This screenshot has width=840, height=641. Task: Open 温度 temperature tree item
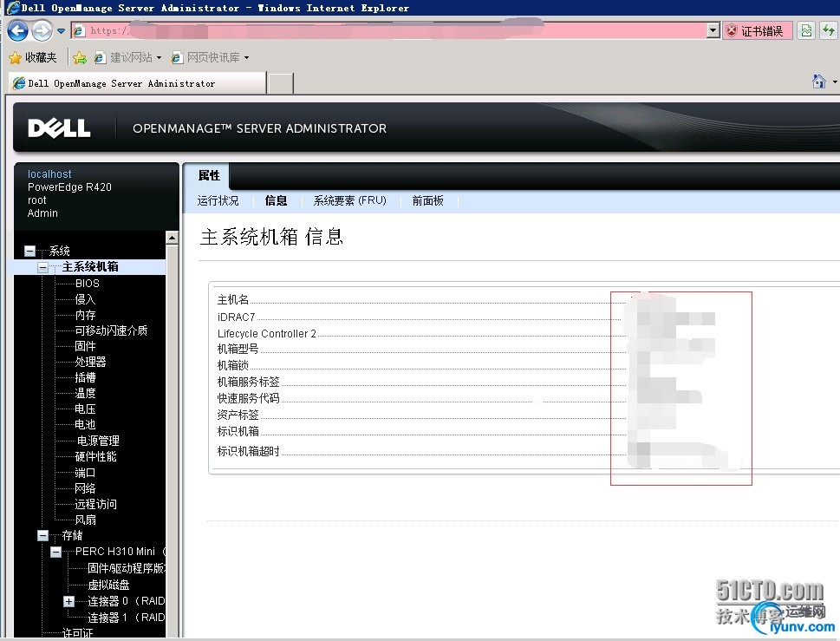pyautogui.click(x=85, y=394)
